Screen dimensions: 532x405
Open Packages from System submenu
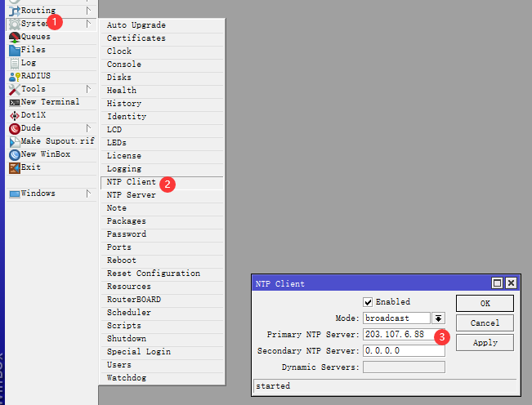pos(162,221)
